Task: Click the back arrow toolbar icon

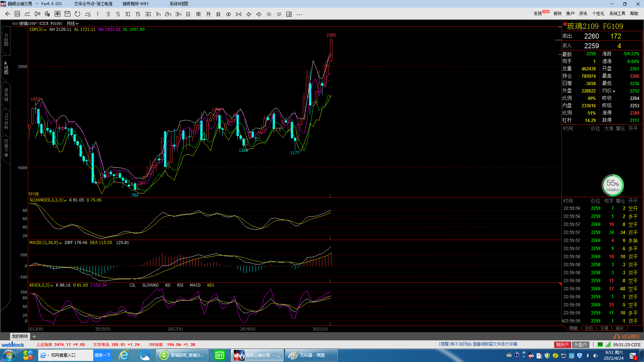Action: point(7,14)
